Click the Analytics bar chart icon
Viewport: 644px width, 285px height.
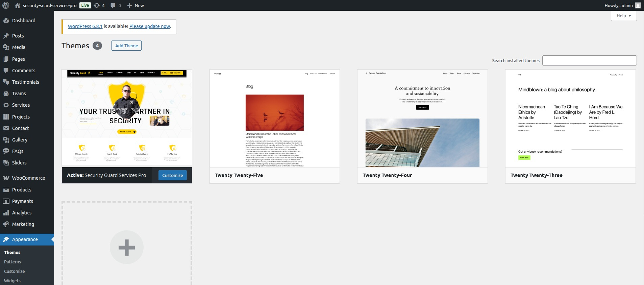(x=6, y=213)
